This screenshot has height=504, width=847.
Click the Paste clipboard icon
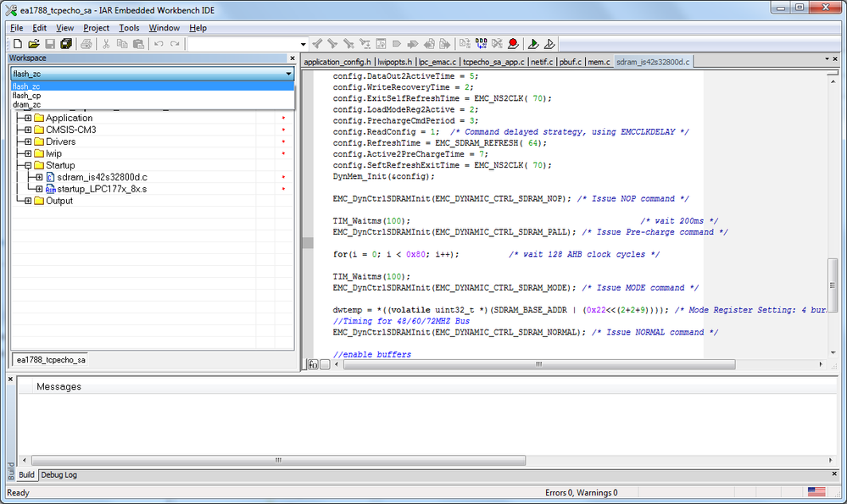(138, 44)
